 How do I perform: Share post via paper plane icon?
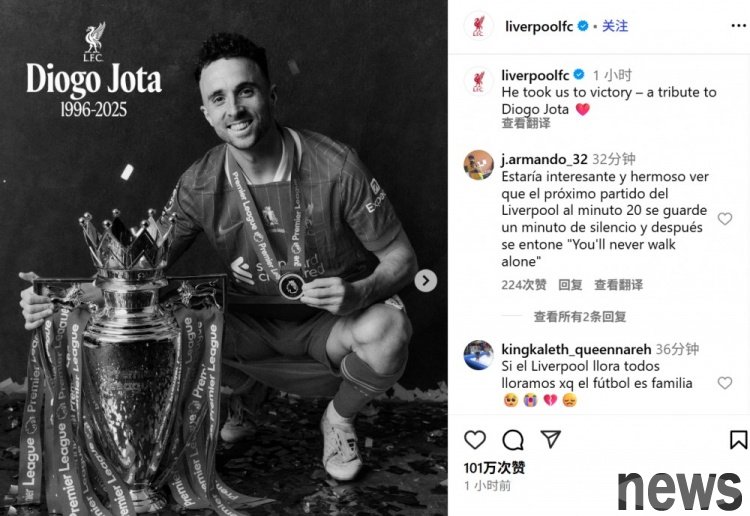pyautogui.click(x=551, y=439)
